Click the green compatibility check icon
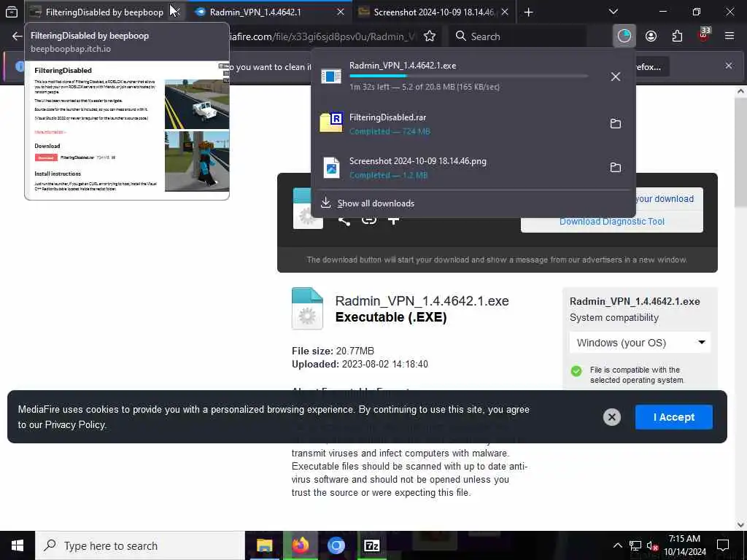Image resolution: width=747 pixels, height=560 pixels. point(576,371)
